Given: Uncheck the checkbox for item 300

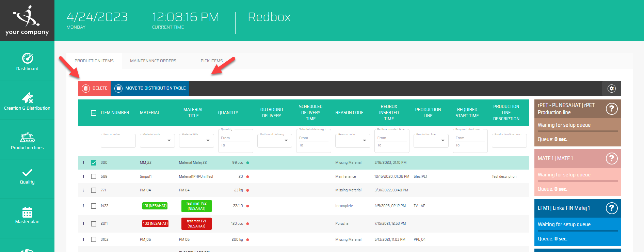Looking at the screenshot, I should (x=94, y=163).
